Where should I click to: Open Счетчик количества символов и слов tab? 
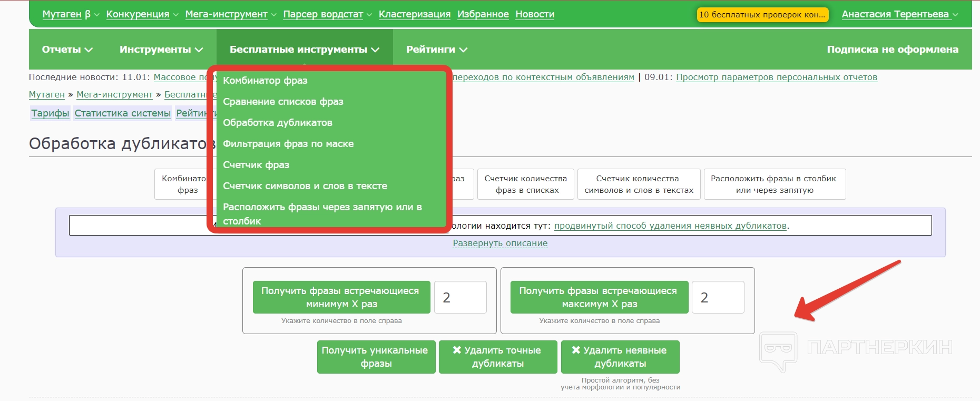click(x=639, y=184)
